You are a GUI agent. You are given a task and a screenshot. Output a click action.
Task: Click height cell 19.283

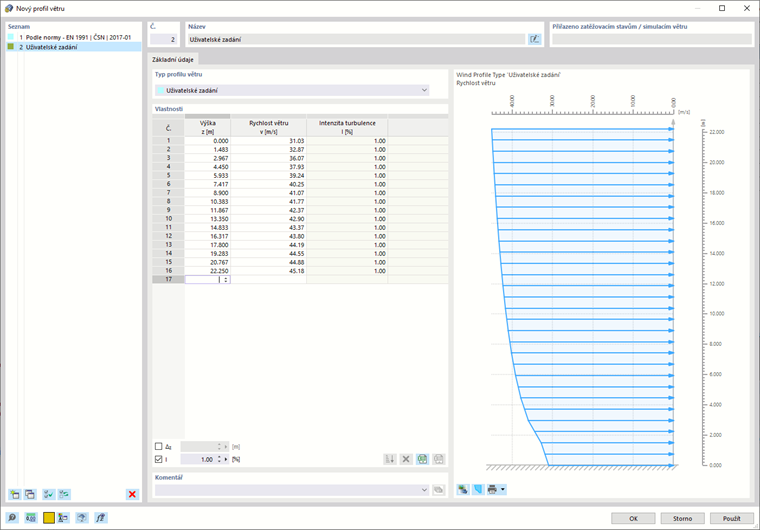pyautogui.click(x=207, y=254)
